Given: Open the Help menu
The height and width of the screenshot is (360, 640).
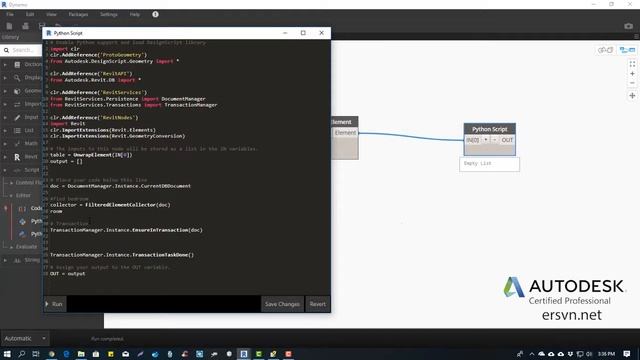Looking at the screenshot, I should click(135, 14).
